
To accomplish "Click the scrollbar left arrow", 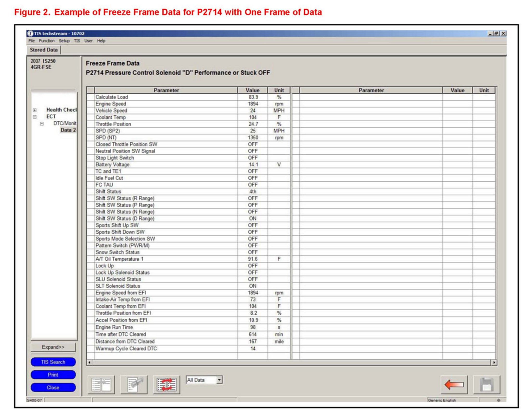I will 89,362.
